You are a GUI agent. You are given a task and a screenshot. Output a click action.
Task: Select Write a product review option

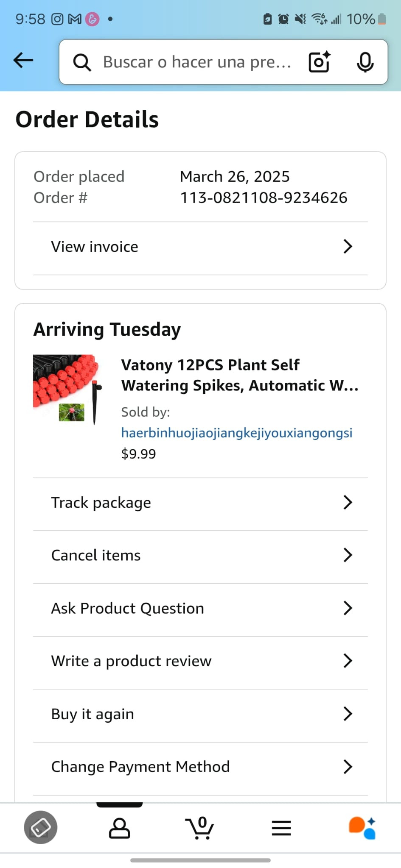(131, 661)
